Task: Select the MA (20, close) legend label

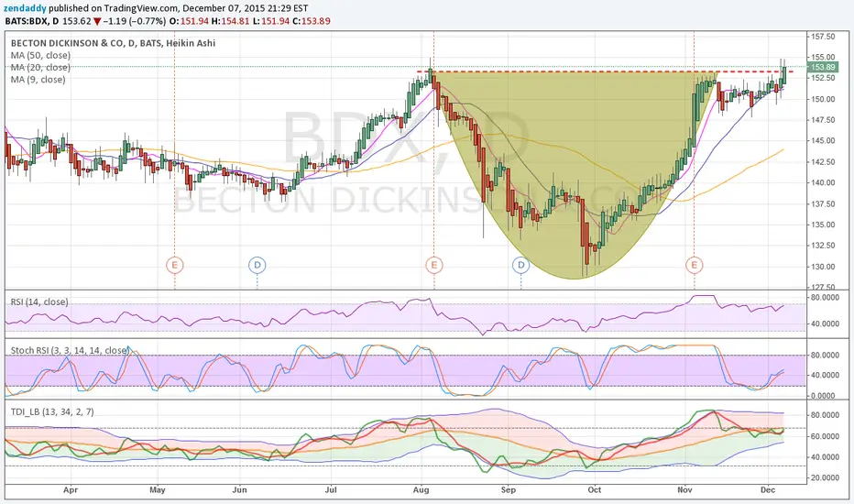Action: tap(40, 67)
